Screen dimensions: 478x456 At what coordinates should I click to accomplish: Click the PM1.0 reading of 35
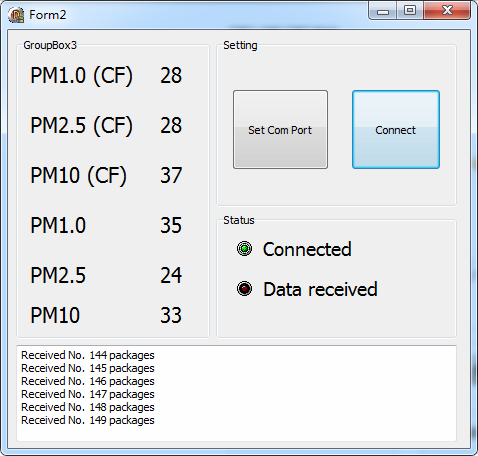pyautogui.click(x=171, y=225)
